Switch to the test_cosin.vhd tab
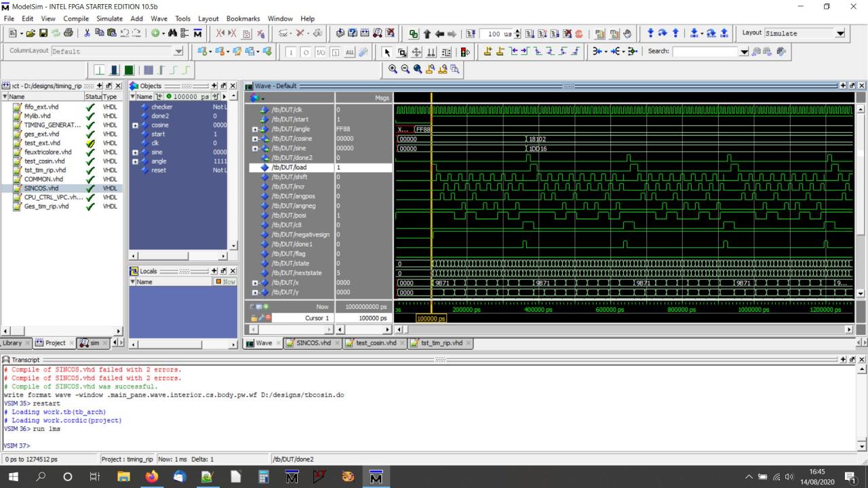Image resolution: width=868 pixels, height=488 pixels. point(374,343)
